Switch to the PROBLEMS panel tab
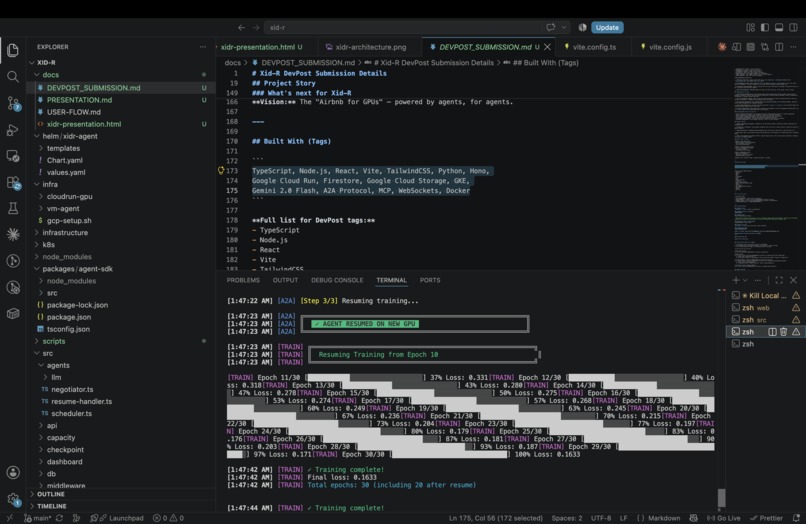The image size is (806, 524). tap(243, 280)
